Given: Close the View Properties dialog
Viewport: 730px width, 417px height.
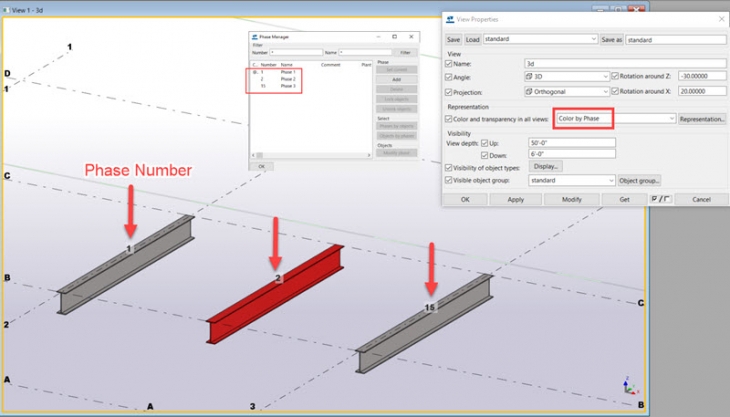Looking at the screenshot, I should coord(719,18).
